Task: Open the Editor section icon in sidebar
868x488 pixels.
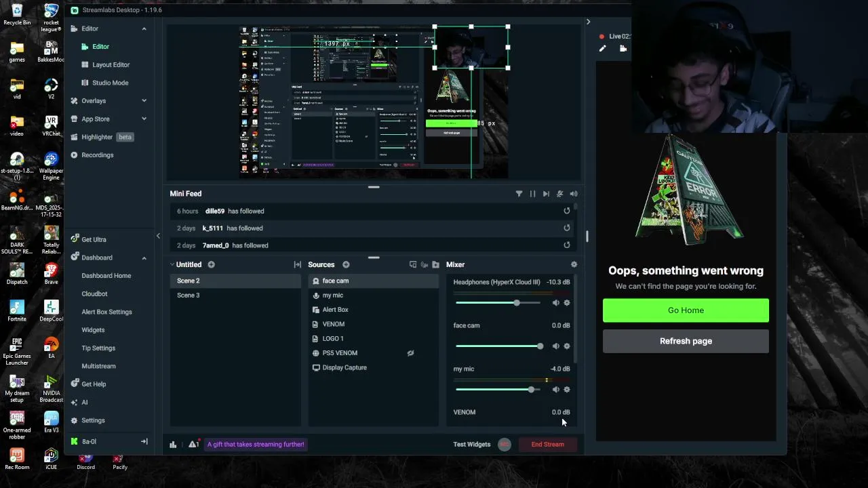Action: coord(75,28)
